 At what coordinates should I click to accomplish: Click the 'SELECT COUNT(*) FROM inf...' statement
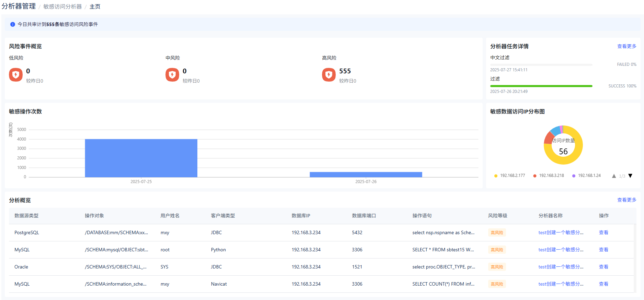(x=444, y=284)
